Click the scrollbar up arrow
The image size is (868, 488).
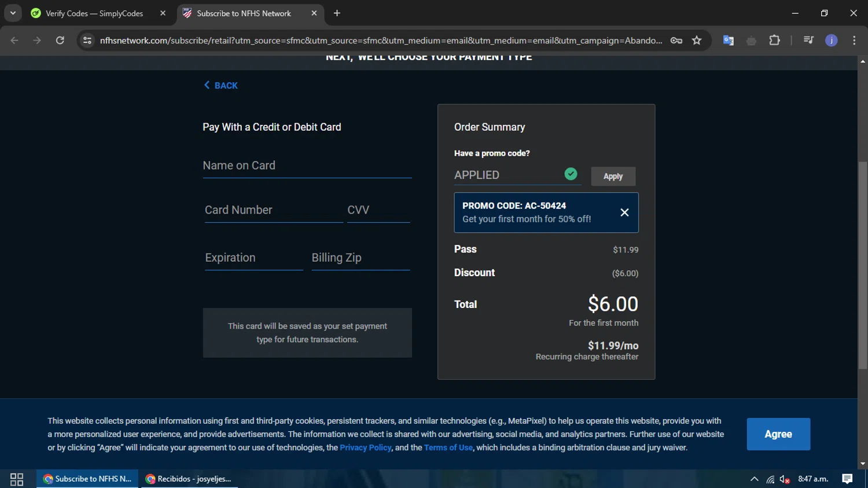[x=863, y=61]
